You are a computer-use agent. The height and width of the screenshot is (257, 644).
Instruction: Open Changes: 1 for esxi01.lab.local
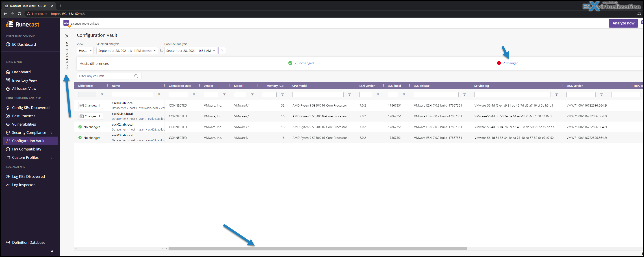(x=90, y=116)
